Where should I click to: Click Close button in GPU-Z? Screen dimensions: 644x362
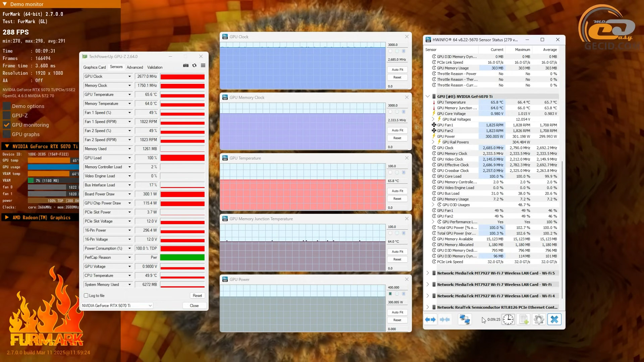[x=194, y=306]
